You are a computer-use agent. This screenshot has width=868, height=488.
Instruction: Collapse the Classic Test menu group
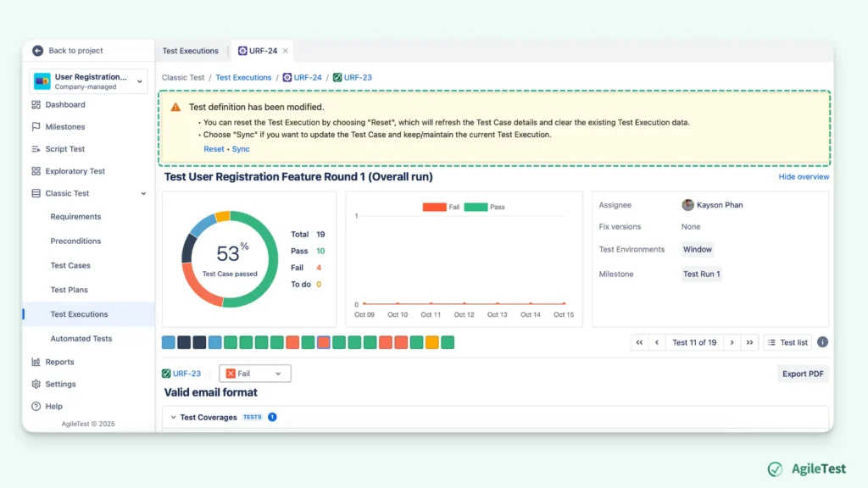pyautogui.click(x=143, y=194)
